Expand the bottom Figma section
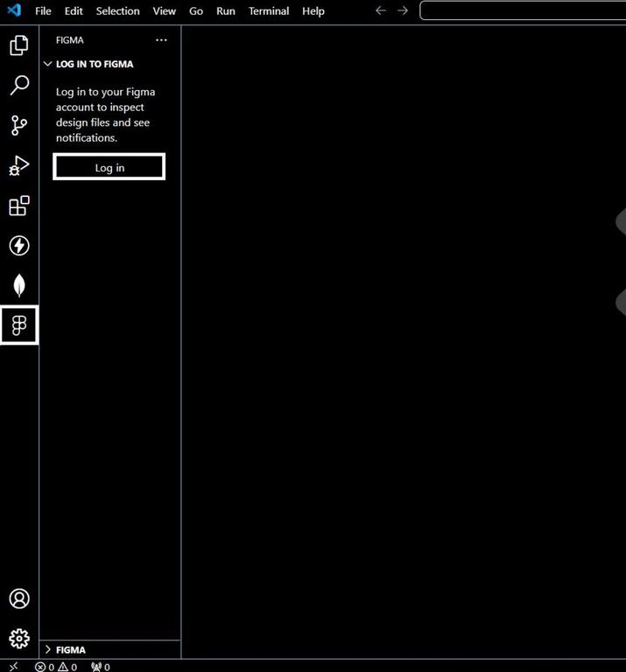626x672 pixels. point(47,650)
